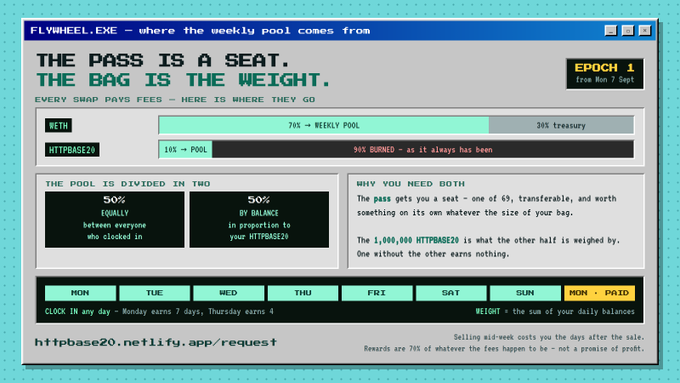Click the heading 'THE PASS IS A SEAT.'
The height and width of the screenshot is (383, 680).
coord(163,60)
